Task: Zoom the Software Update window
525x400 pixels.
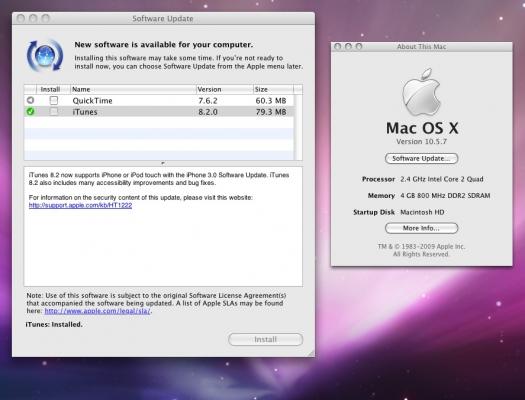Action: click(45, 18)
